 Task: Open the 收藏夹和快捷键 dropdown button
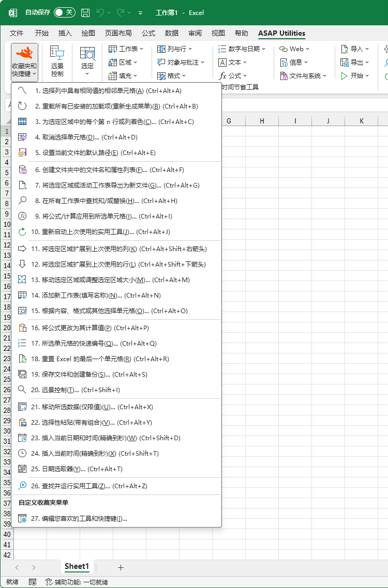click(x=24, y=62)
